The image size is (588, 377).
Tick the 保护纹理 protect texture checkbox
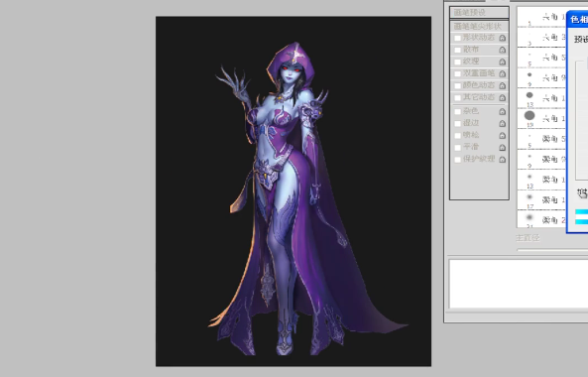tap(457, 160)
